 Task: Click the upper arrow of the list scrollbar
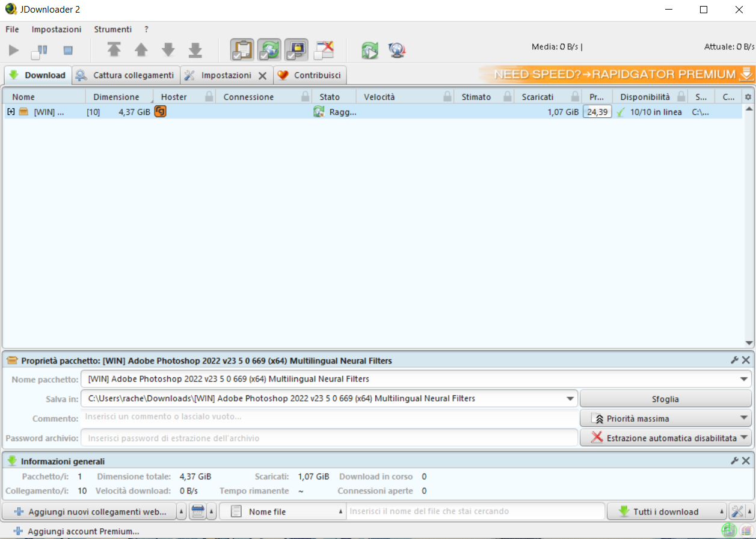(x=749, y=109)
